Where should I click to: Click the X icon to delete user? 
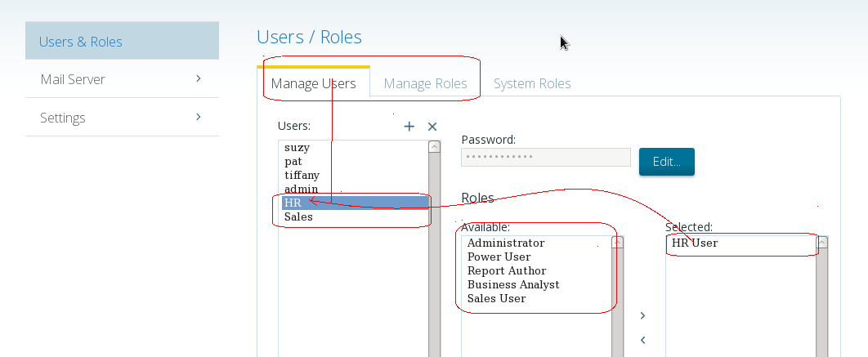point(432,127)
